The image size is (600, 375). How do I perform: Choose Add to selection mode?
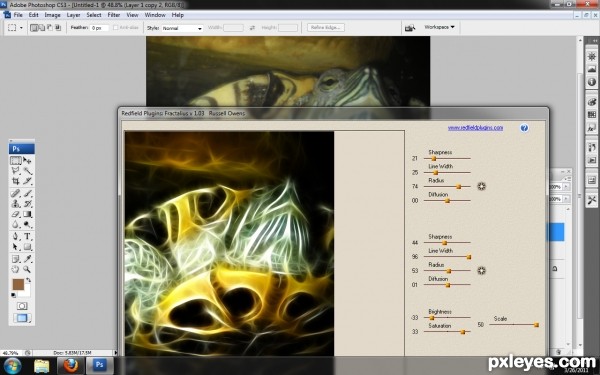(x=42, y=28)
